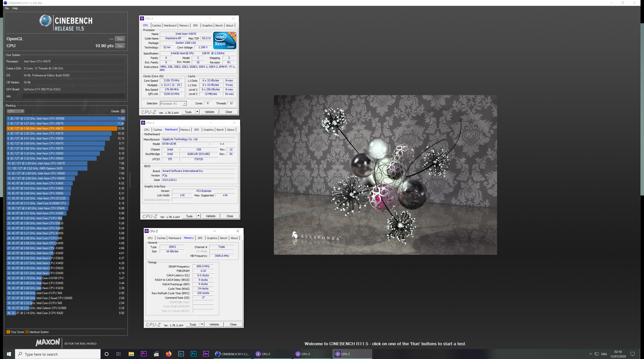Screen dimensions: 644x359
Task: Open File Explorer from taskbar
Action: 131,354
